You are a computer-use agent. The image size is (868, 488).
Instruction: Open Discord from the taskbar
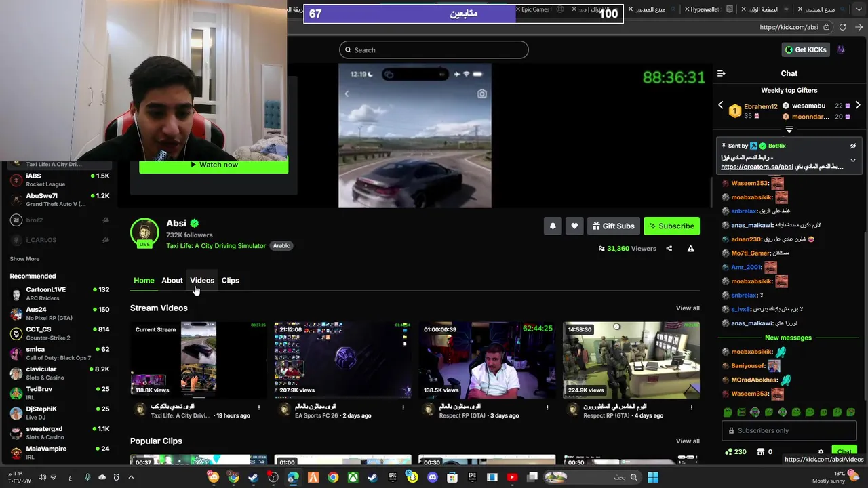coord(432,477)
